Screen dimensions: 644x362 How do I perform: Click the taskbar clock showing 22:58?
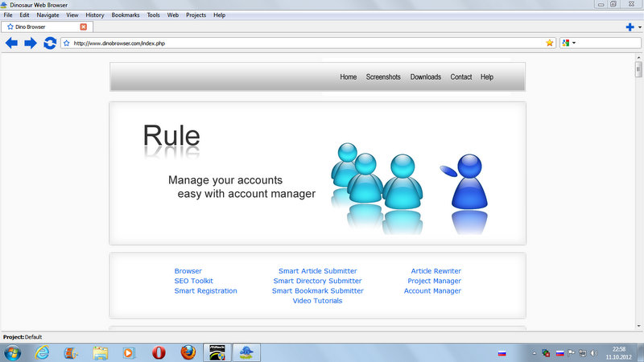pos(618,353)
